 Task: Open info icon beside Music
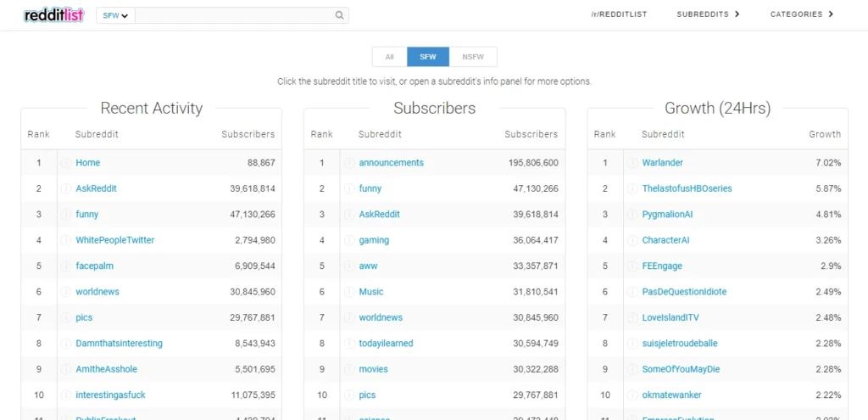tap(349, 292)
